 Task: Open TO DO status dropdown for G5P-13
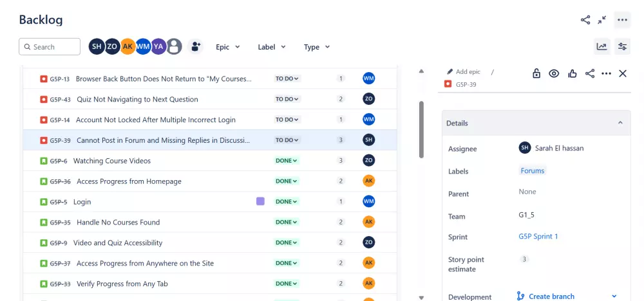pyautogui.click(x=287, y=78)
